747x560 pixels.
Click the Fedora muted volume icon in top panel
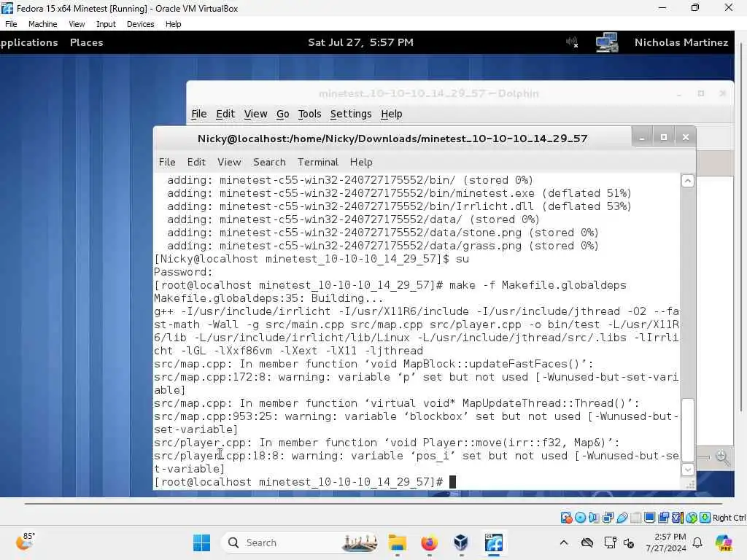[572, 42]
